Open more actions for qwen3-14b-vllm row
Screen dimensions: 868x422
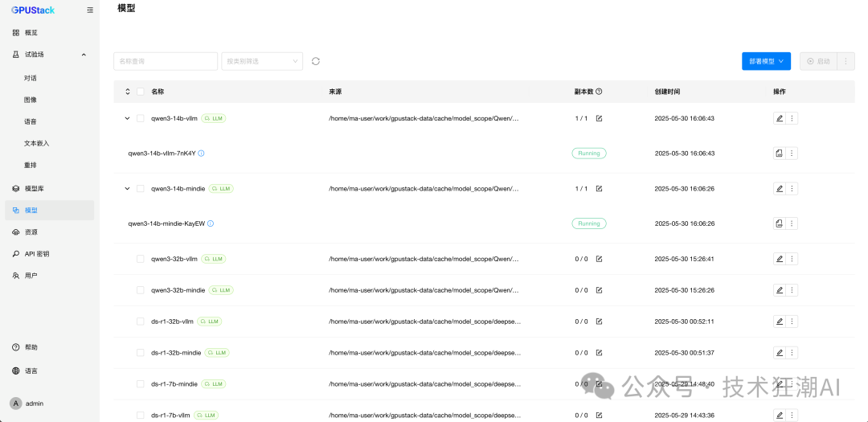792,118
